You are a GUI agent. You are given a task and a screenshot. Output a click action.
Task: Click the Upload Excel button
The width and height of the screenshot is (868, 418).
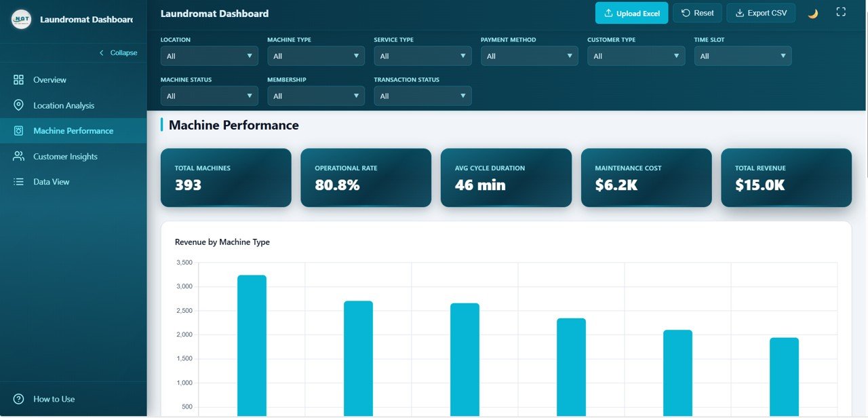(631, 12)
